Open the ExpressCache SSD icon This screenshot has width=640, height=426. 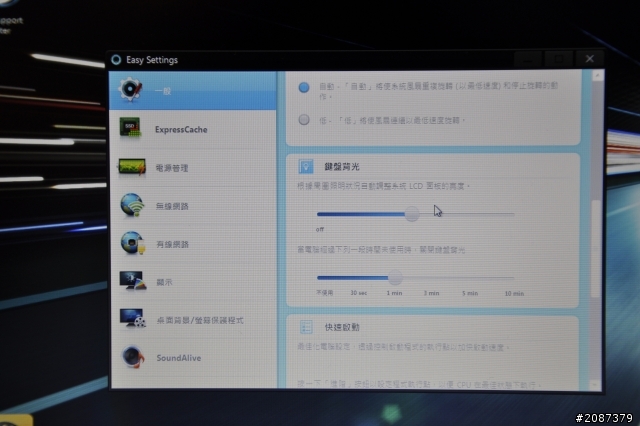pos(130,128)
